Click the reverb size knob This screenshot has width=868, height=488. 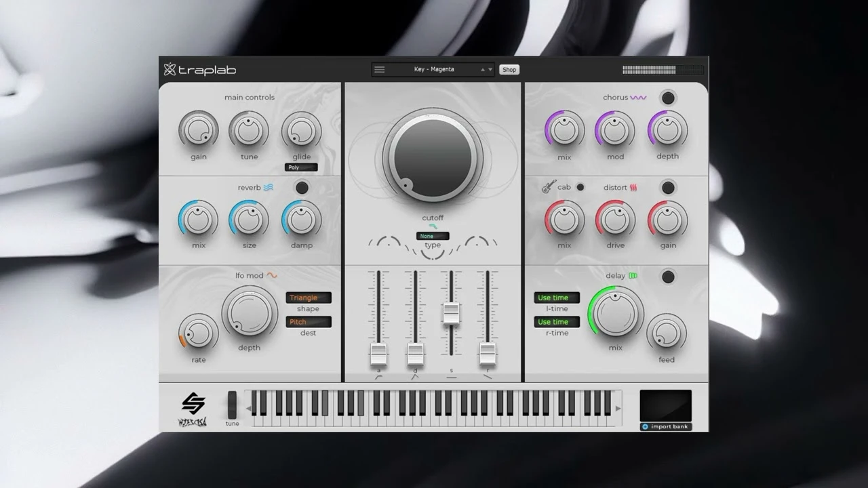coord(249,219)
